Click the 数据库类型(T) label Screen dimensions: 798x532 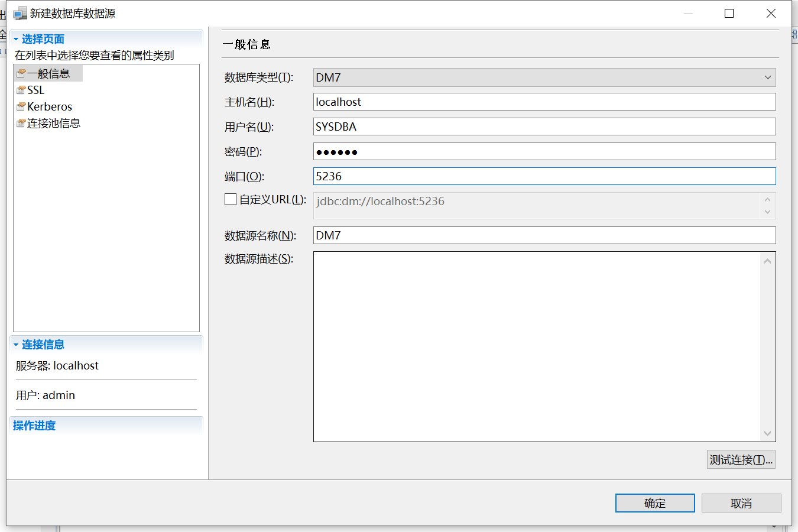[x=259, y=77]
